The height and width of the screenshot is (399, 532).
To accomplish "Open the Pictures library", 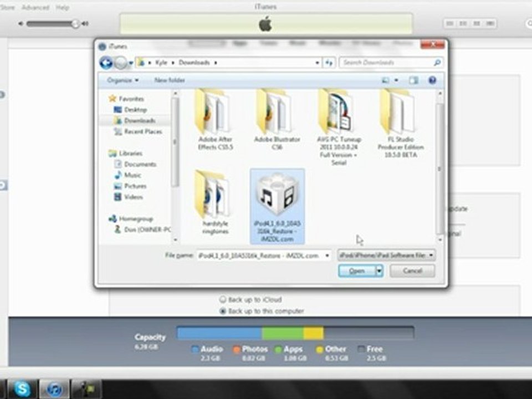I will click(131, 186).
